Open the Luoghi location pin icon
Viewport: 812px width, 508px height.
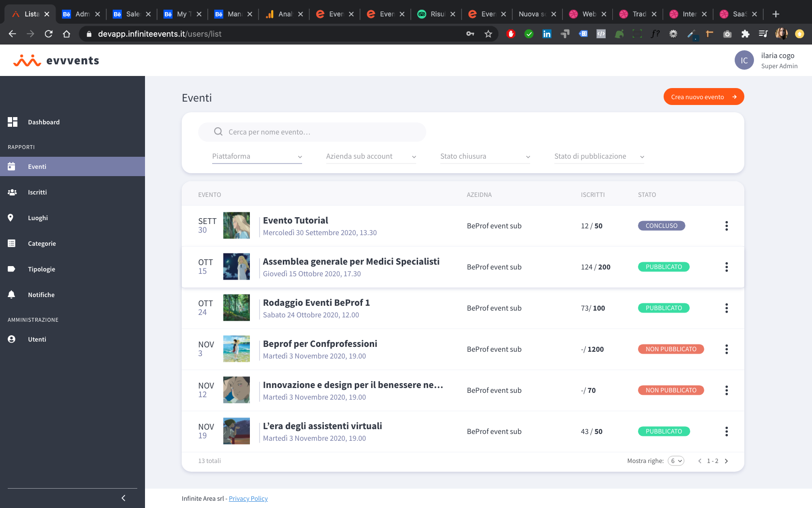point(11,218)
